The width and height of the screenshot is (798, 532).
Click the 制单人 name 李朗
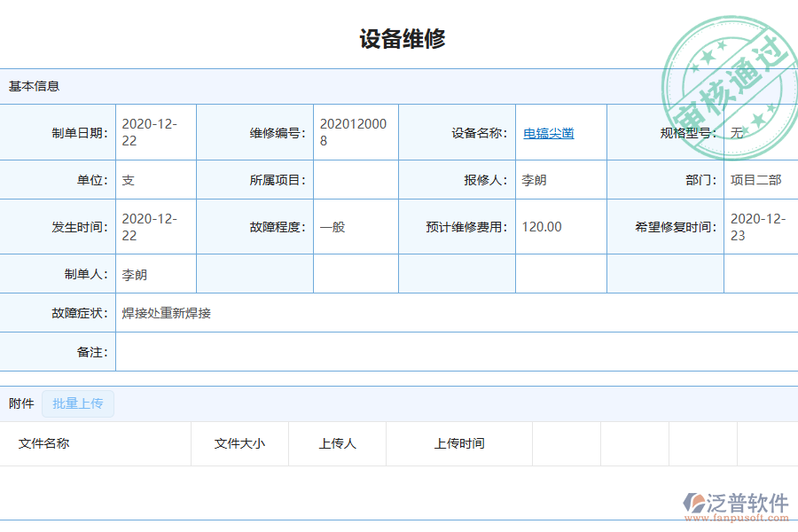pyautogui.click(x=132, y=273)
